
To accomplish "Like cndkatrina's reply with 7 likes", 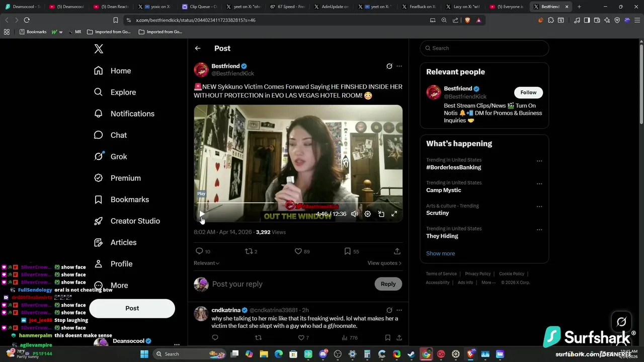I will tap(303, 338).
